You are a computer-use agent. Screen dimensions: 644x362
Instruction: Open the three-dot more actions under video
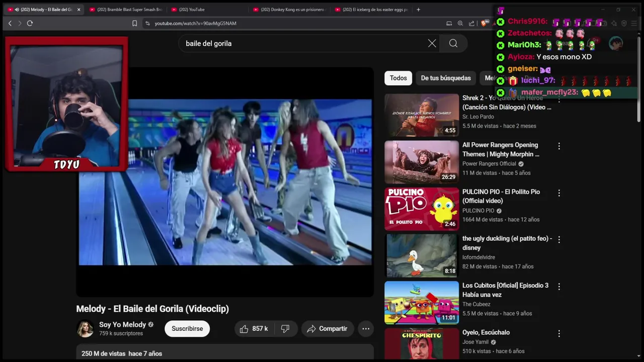tap(366, 329)
